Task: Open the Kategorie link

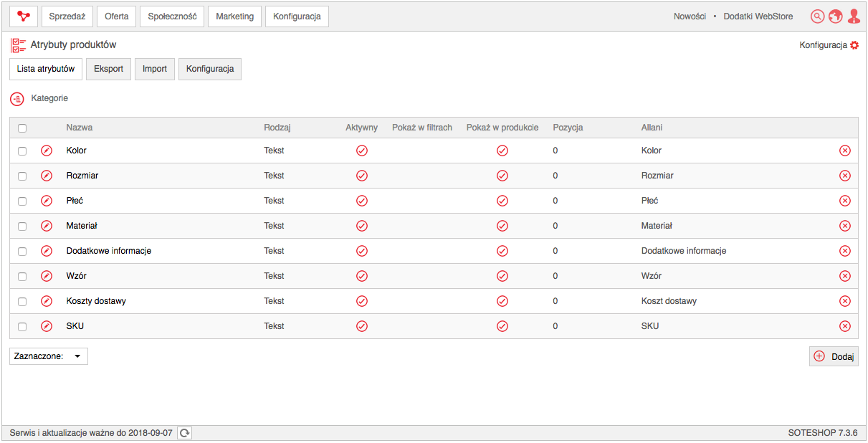Action: [49, 98]
